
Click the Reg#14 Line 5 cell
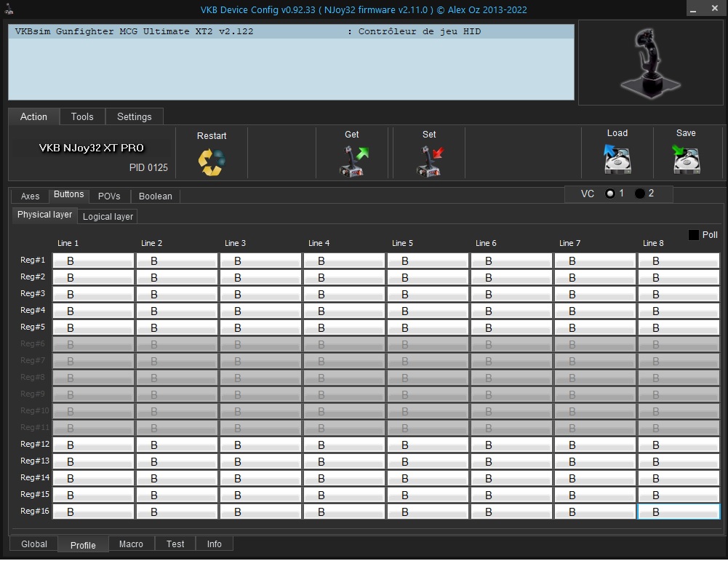coord(428,478)
